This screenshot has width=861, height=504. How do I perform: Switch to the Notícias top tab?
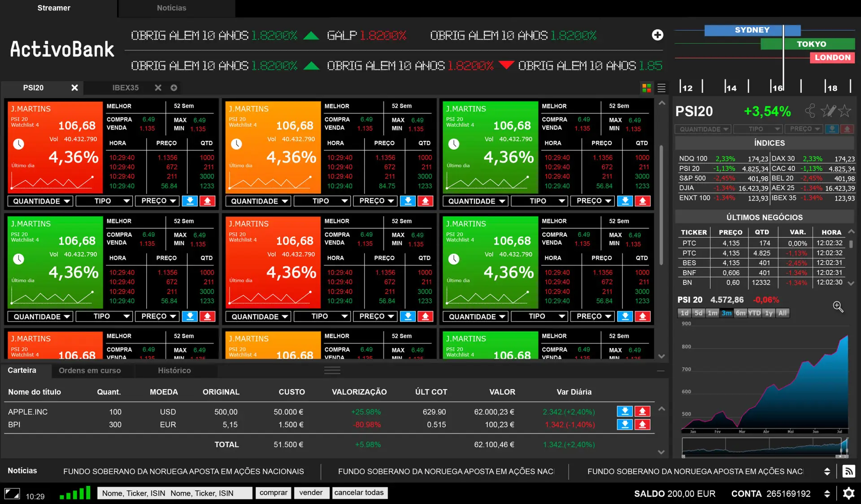click(x=171, y=8)
